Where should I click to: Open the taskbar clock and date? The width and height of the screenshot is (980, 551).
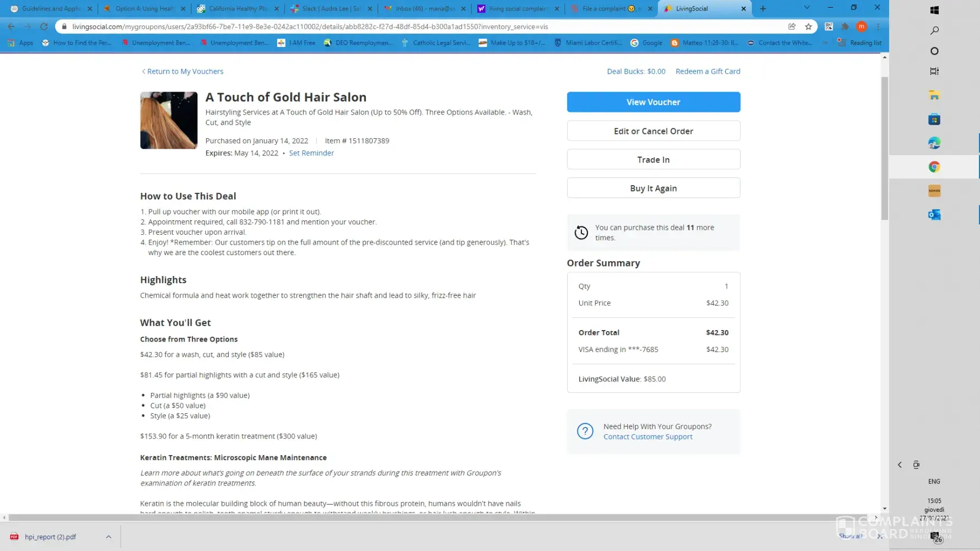[x=934, y=510]
